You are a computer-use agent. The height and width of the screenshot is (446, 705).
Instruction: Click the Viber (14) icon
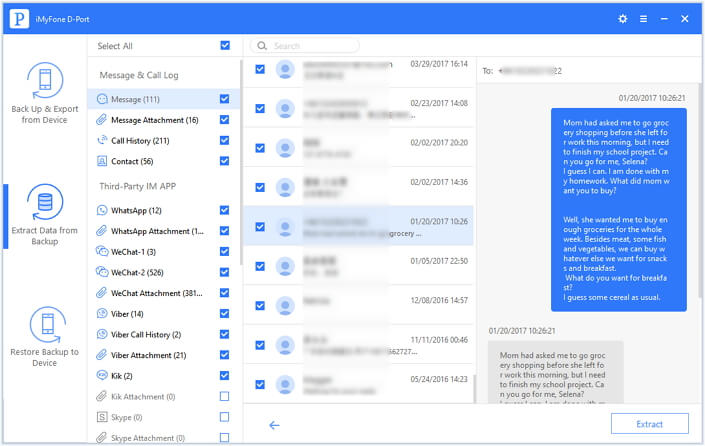(x=102, y=313)
